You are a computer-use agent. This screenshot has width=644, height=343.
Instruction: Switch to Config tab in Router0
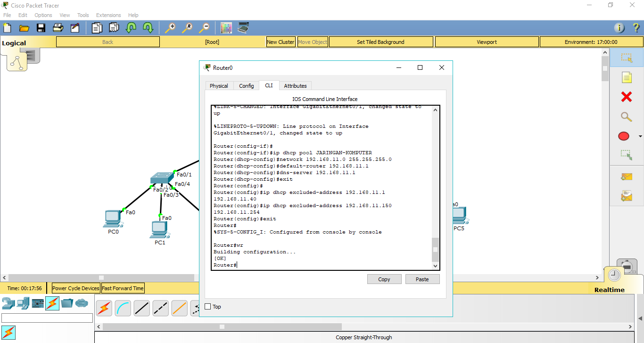coord(246,86)
